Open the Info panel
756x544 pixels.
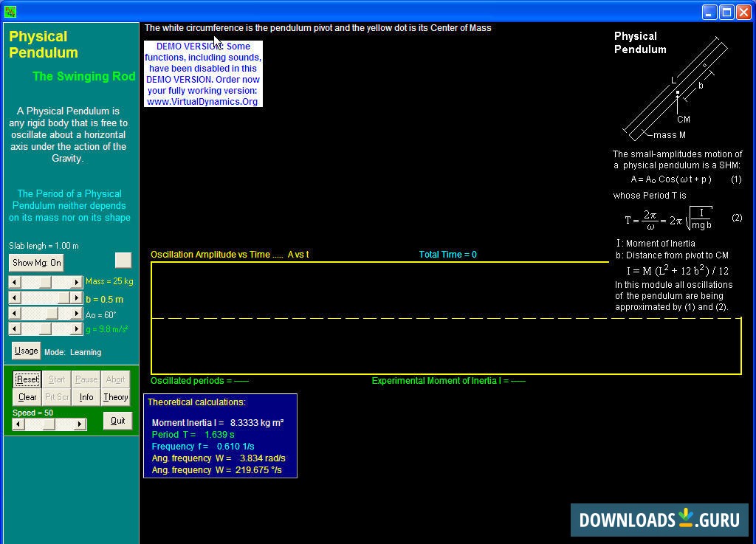(x=86, y=397)
